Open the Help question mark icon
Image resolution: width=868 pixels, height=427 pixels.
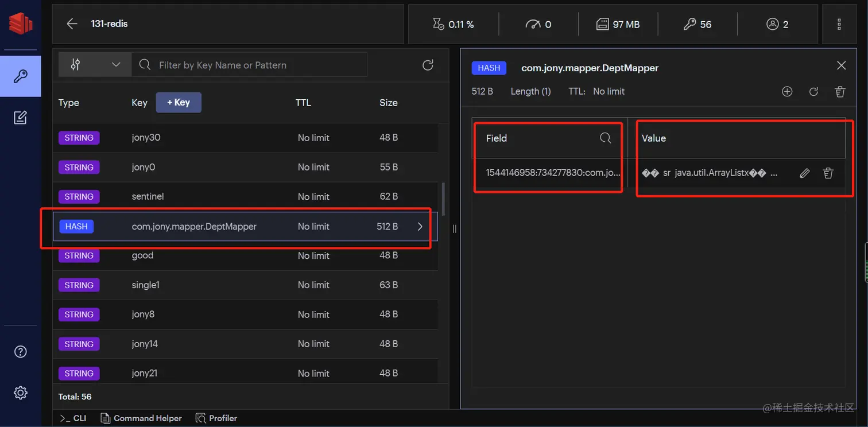[21, 352]
